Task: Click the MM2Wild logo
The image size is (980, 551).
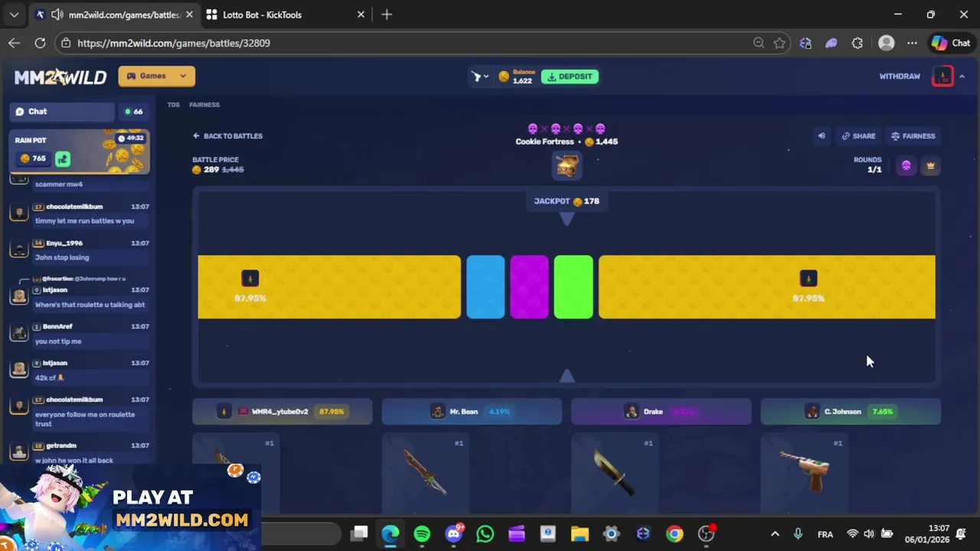Action: [60, 77]
